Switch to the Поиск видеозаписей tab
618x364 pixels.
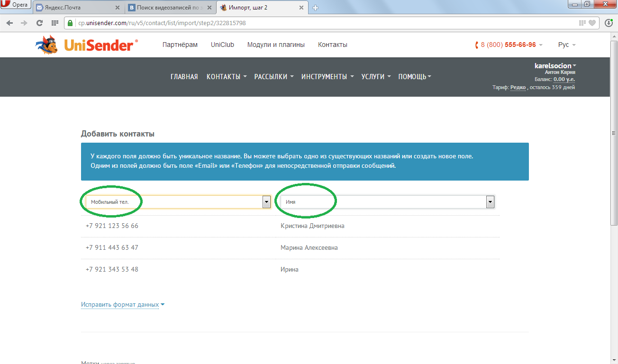(170, 8)
